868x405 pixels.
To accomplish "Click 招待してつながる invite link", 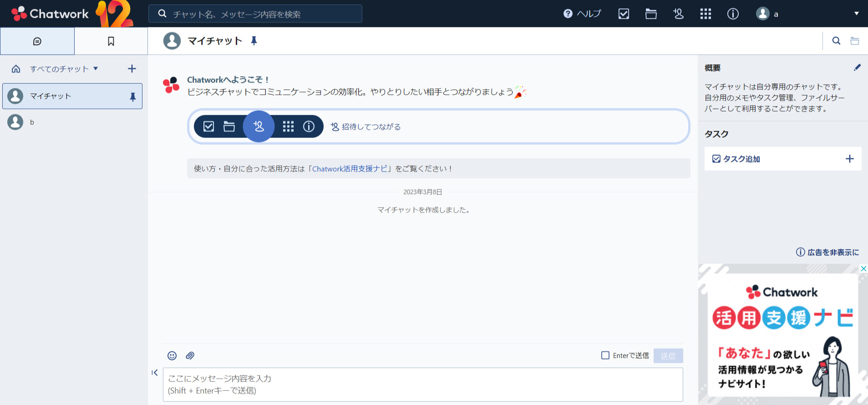I will tap(366, 127).
